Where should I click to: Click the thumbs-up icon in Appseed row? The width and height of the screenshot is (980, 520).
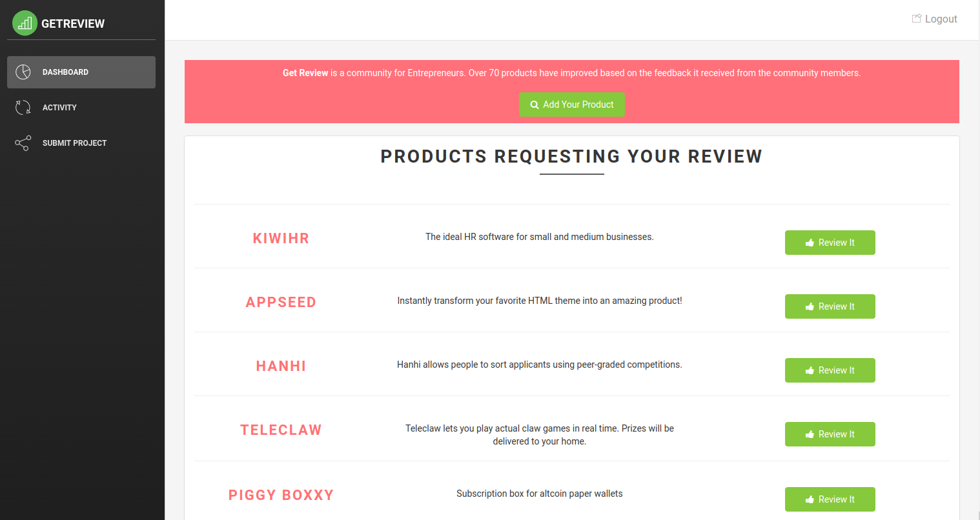click(x=810, y=306)
